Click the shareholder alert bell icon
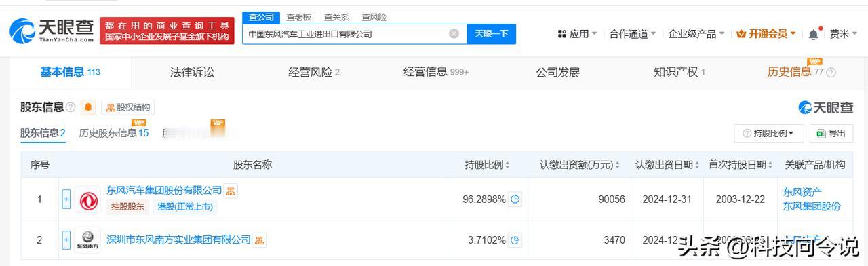Viewport: 868px width, 266px height. [88, 107]
